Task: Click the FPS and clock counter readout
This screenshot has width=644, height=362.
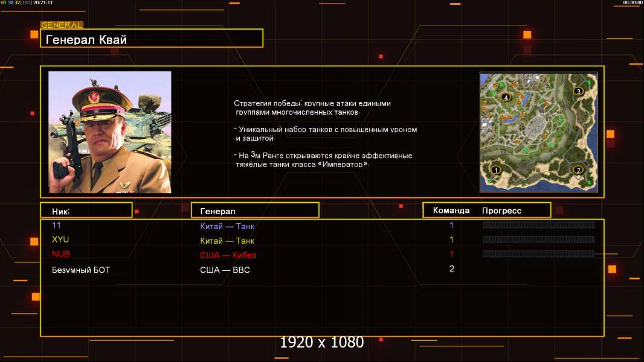Action: pyautogui.click(x=27, y=2)
